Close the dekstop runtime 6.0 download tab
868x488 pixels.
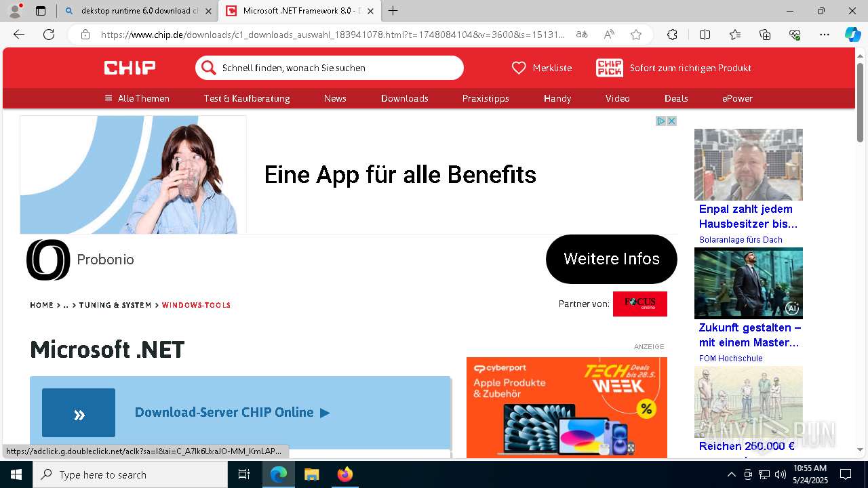tap(208, 11)
